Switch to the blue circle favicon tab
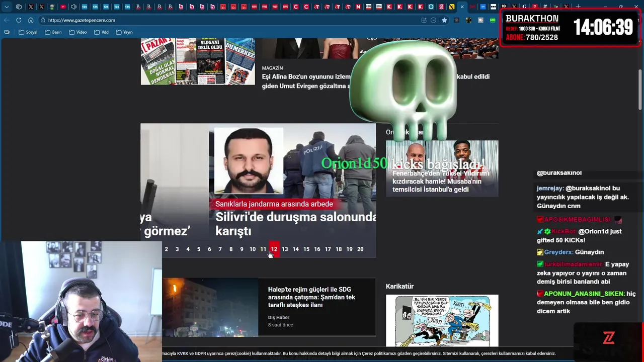This screenshot has width=644, height=362. pos(431,7)
